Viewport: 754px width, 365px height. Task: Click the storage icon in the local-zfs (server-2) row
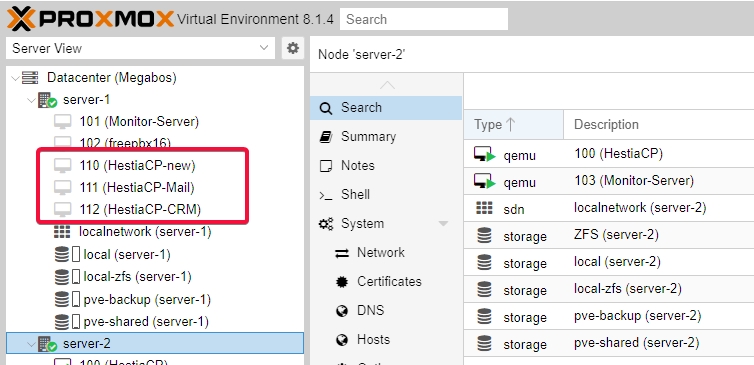(x=484, y=289)
